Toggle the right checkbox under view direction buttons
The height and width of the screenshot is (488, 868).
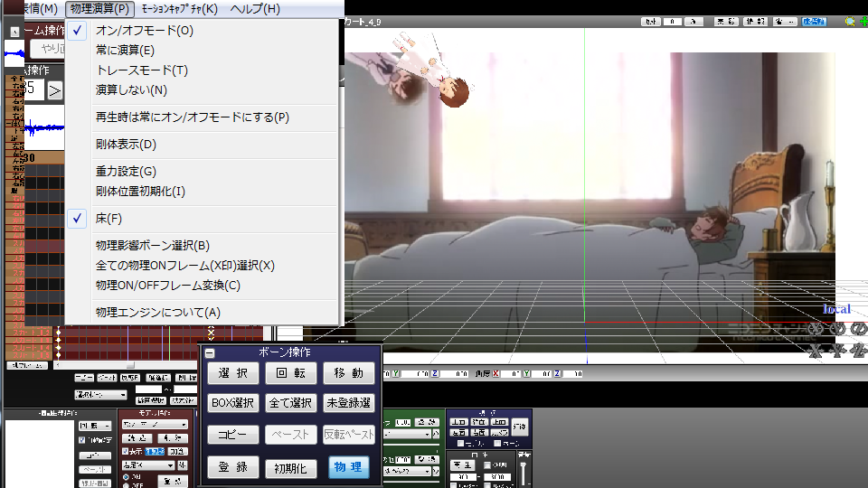click(x=497, y=443)
